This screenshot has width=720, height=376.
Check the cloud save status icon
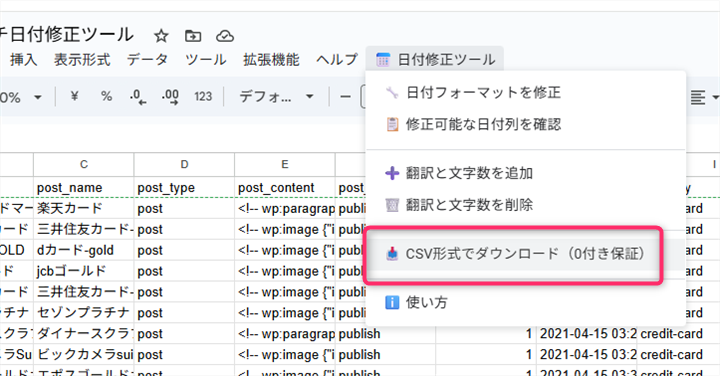tap(225, 36)
